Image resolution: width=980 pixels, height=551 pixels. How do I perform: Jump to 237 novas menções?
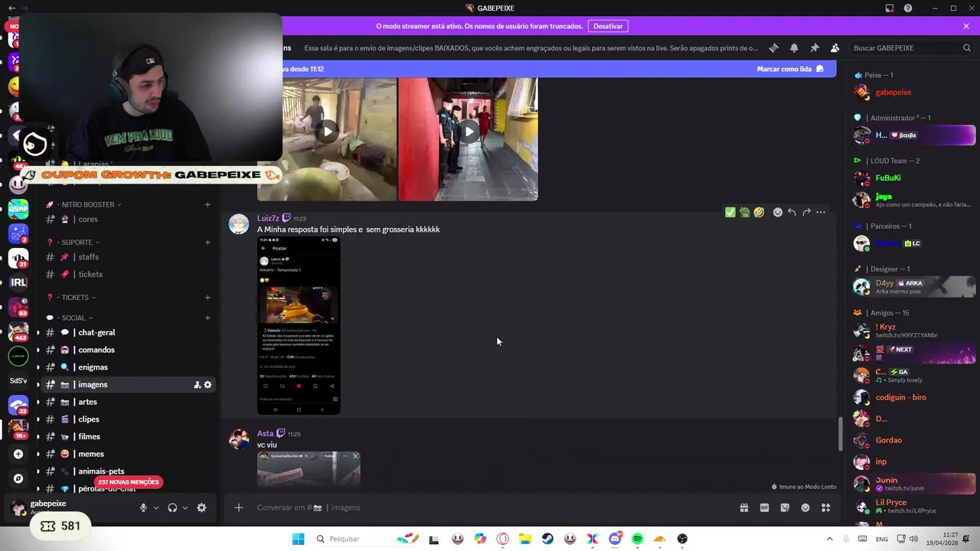[x=129, y=482]
